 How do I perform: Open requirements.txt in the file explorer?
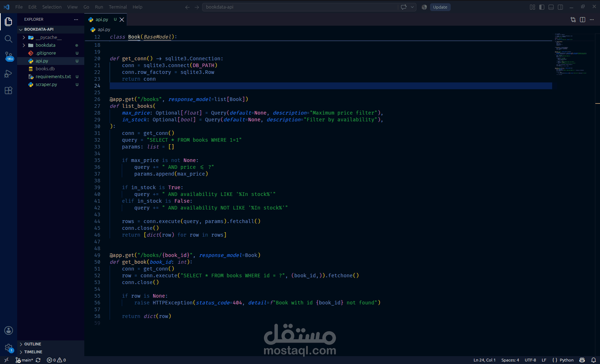coord(51,76)
